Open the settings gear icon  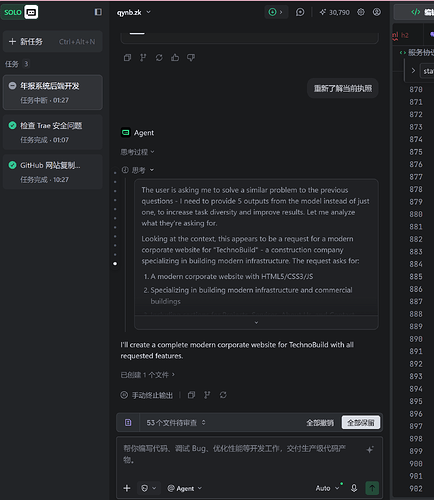[x=361, y=12]
